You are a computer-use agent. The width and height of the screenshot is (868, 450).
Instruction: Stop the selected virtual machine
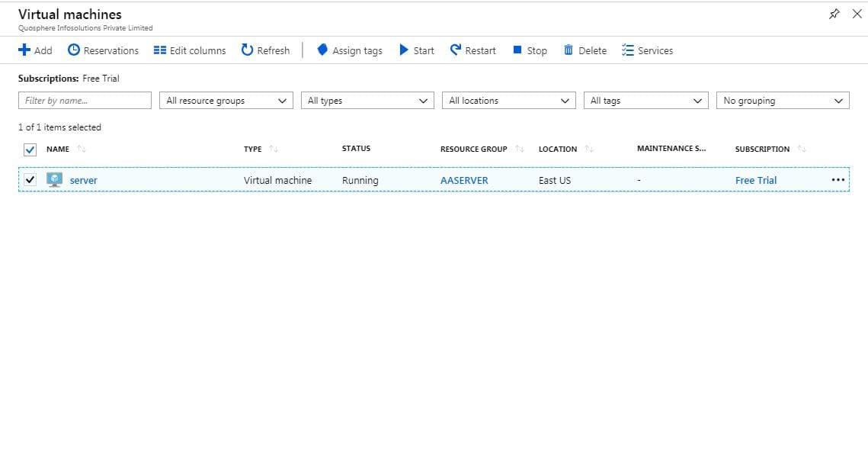click(530, 50)
